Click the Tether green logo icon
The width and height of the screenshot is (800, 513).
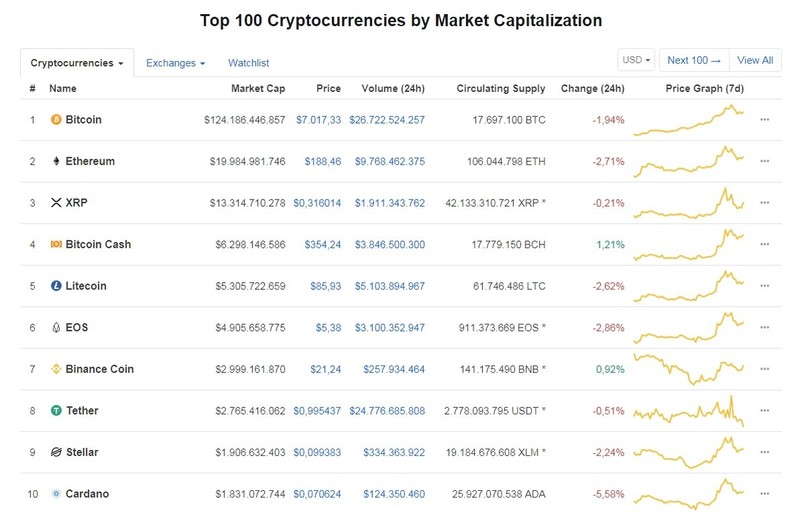[x=56, y=410]
